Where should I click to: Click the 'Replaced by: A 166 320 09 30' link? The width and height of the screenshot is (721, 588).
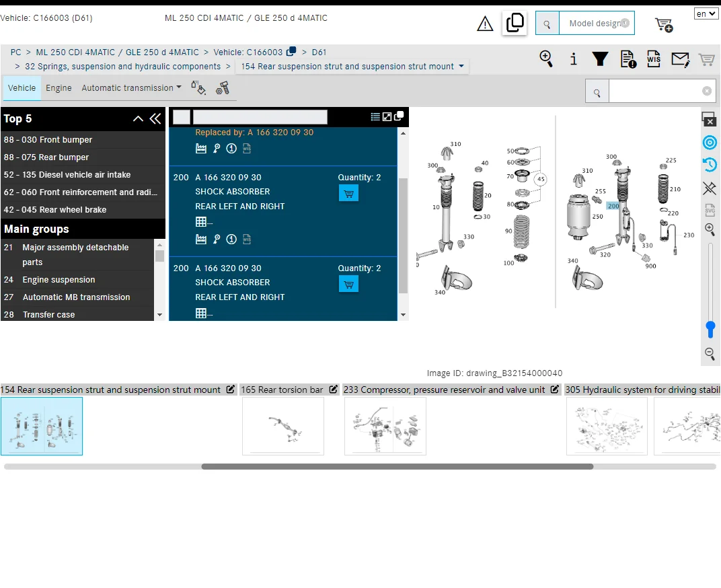tap(254, 133)
